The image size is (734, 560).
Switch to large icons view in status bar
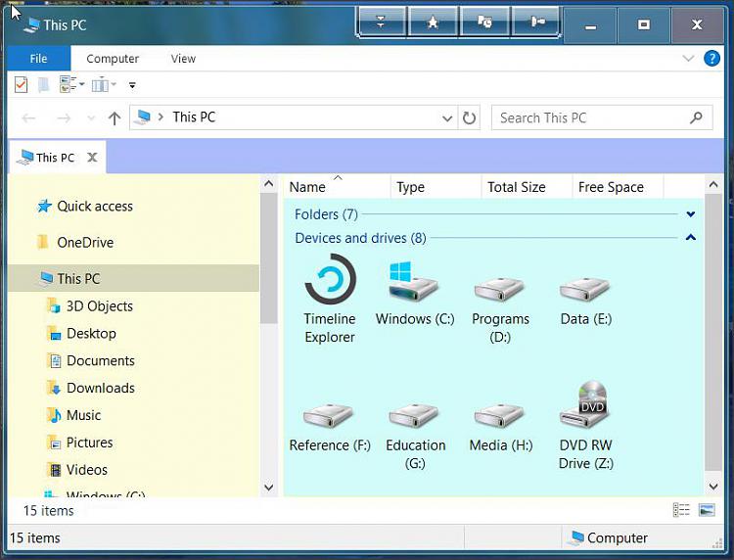point(707,510)
